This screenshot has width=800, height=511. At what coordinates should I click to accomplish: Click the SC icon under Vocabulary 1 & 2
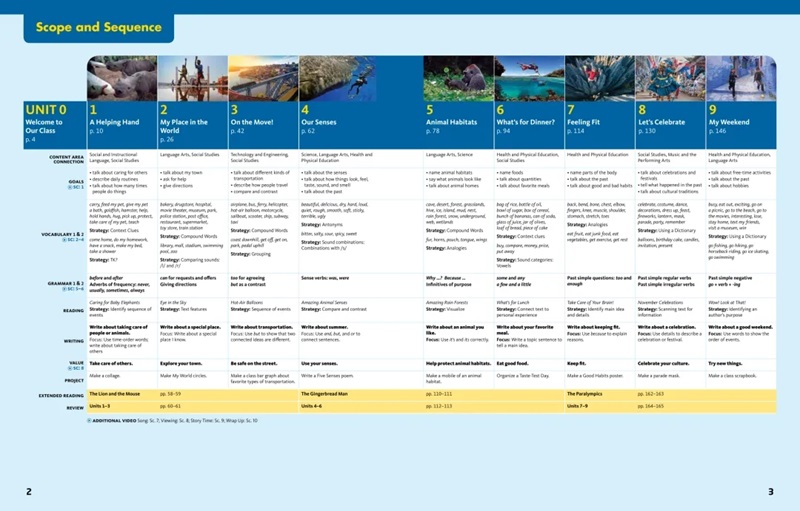pos(65,240)
